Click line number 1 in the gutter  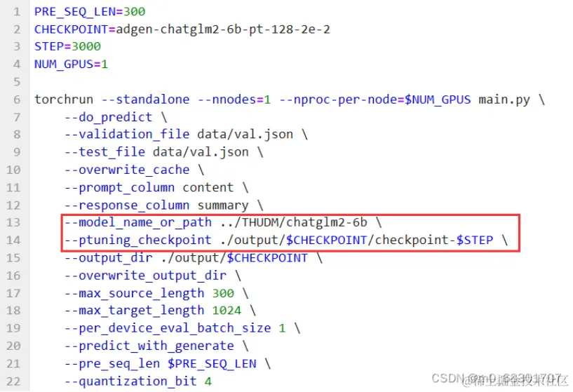pos(17,12)
